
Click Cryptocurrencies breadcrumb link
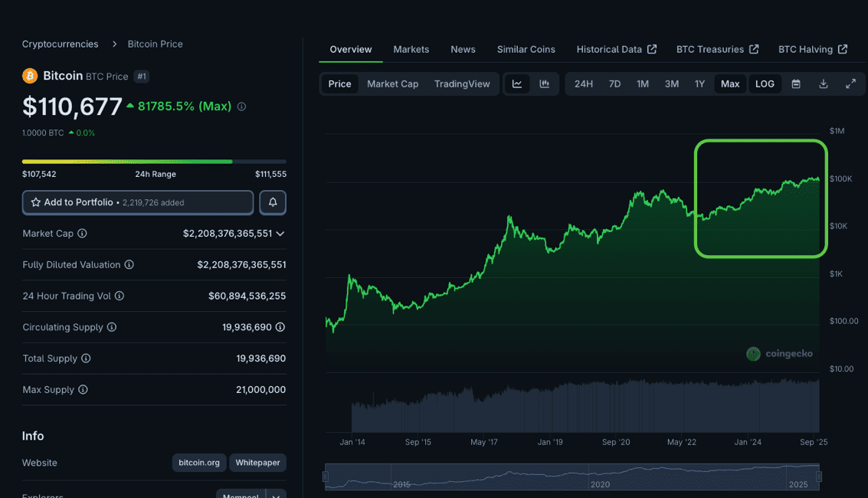(60, 44)
